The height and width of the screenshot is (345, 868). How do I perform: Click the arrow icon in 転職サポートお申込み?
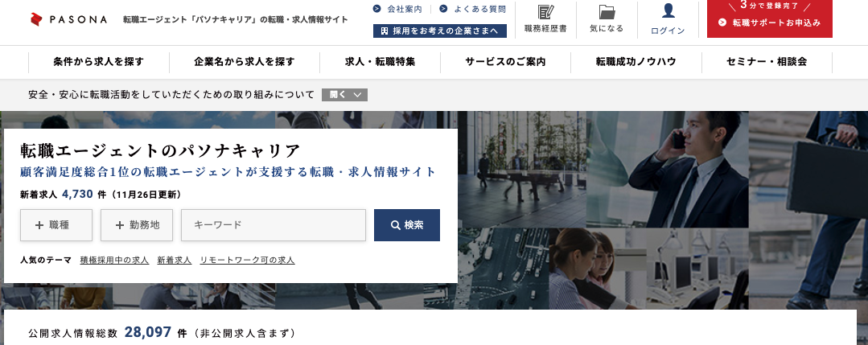[722, 23]
